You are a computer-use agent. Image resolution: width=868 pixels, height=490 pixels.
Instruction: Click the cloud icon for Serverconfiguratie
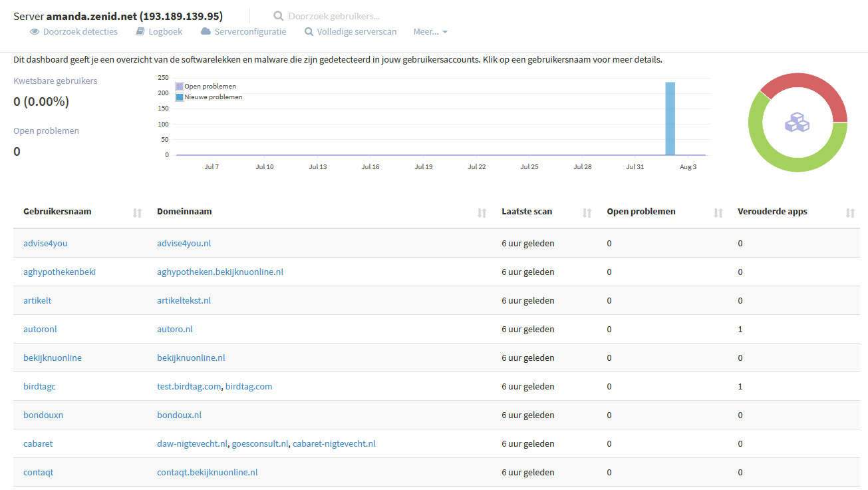pyautogui.click(x=206, y=31)
